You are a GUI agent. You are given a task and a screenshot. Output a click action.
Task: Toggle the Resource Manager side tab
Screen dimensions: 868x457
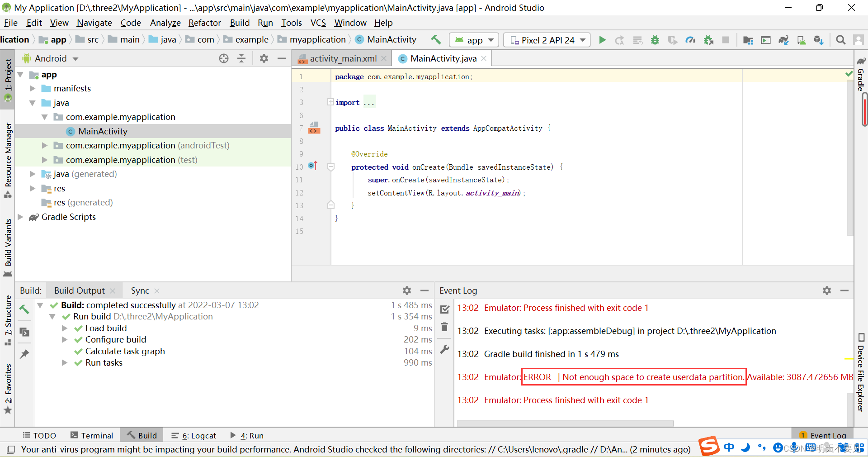pyautogui.click(x=8, y=160)
